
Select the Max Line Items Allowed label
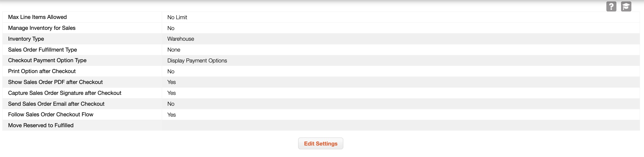pyautogui.click(x=37, y=17)
